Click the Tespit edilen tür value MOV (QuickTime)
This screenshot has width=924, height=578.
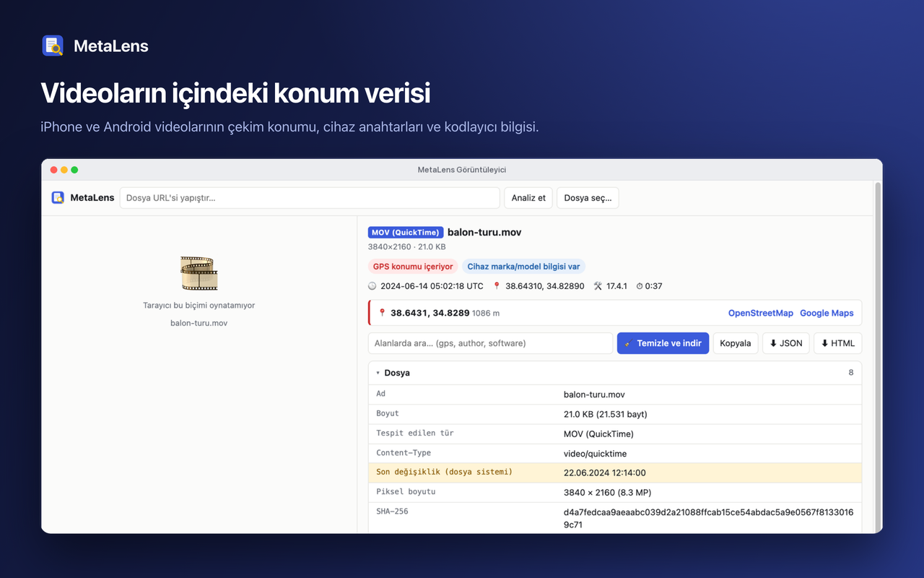(x=598, y=434)
